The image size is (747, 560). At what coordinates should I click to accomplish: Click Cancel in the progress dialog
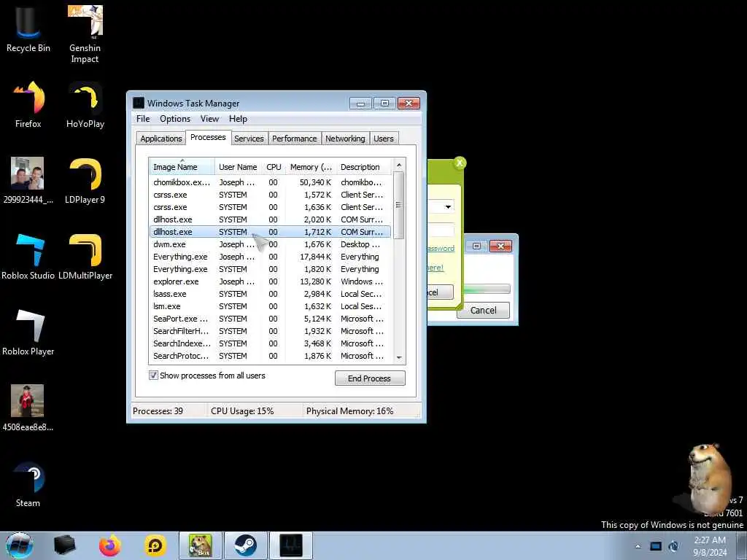(x=483, y=311)
